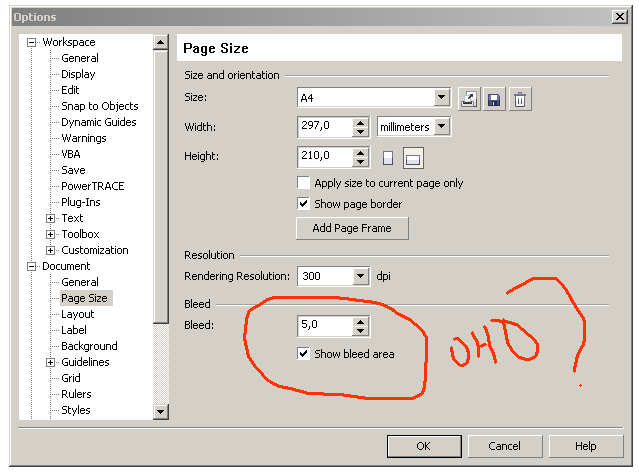Select Layout in the Document tree
The height and width of the screenshot is (475, 639).
77,314
